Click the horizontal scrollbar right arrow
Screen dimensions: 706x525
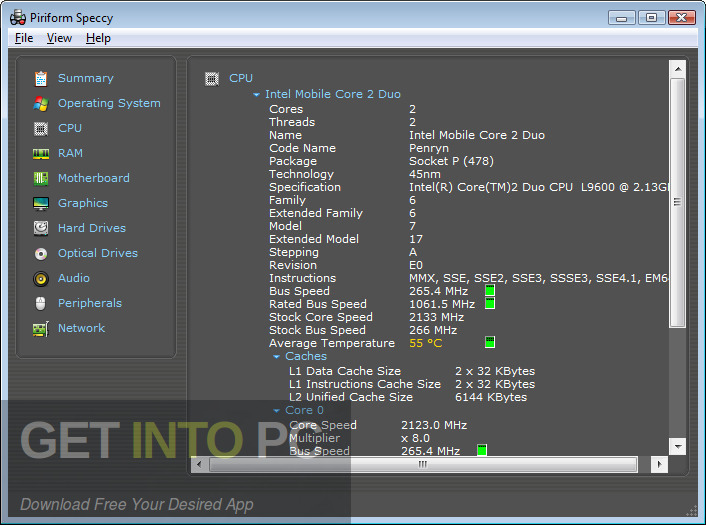(x=659, y=464)
